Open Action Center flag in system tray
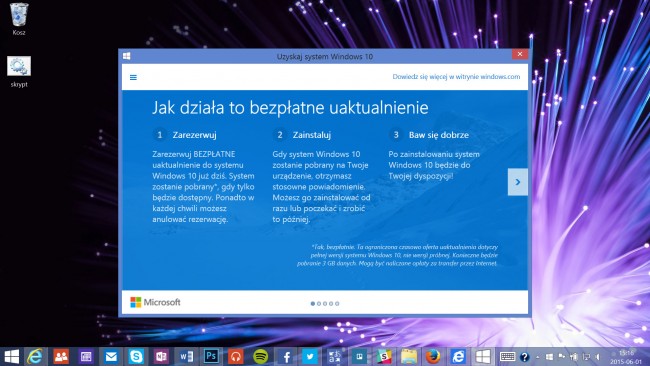 click(x=562, y=356)
